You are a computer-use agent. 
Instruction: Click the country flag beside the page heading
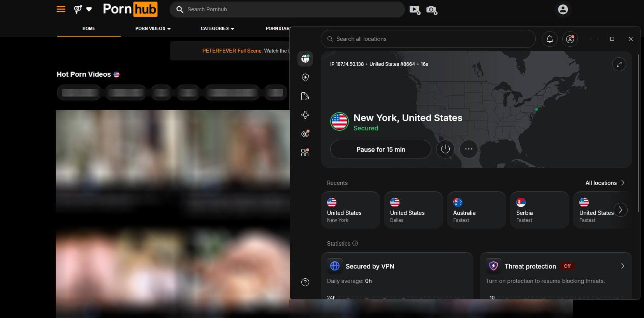click(116, 74)
